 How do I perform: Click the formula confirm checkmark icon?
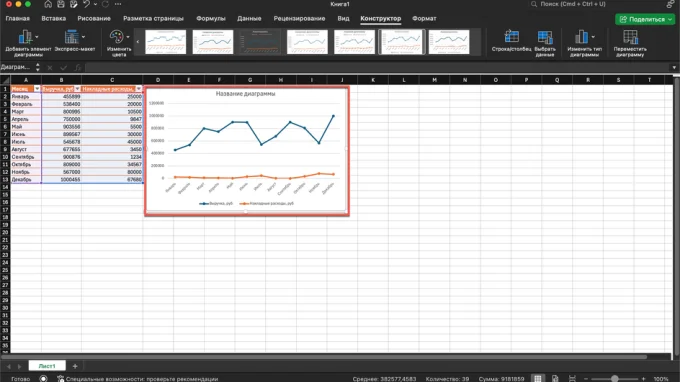[64, 68]
